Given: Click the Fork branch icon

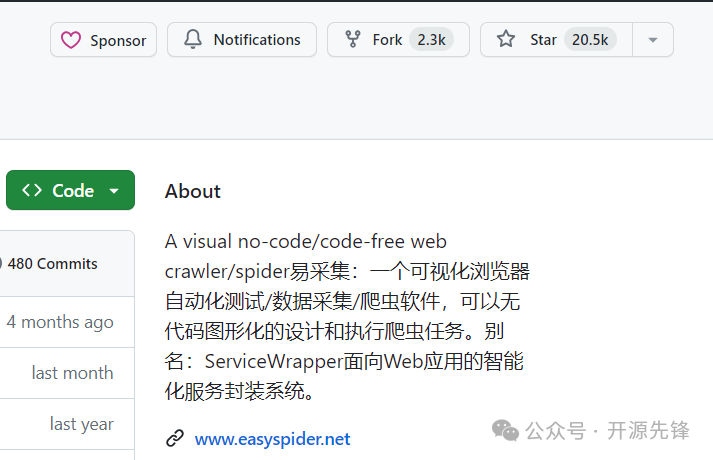Looking at the screenshot, I should pos(353,40).
